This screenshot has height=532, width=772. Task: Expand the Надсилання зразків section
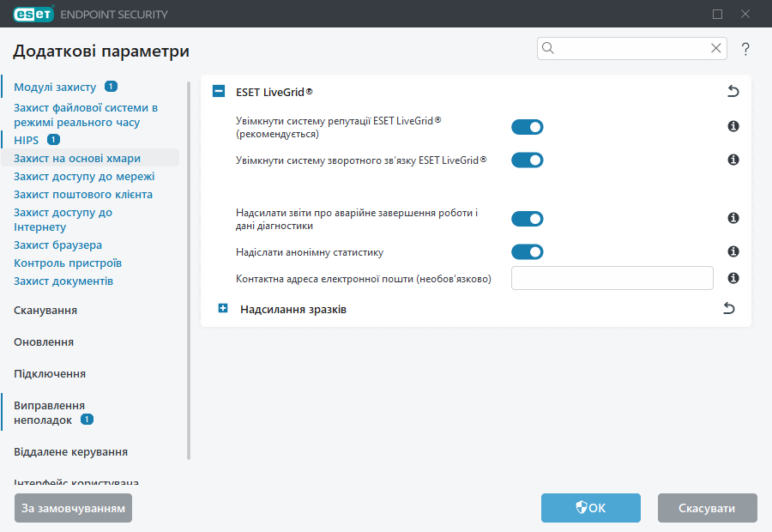(222, 308)
